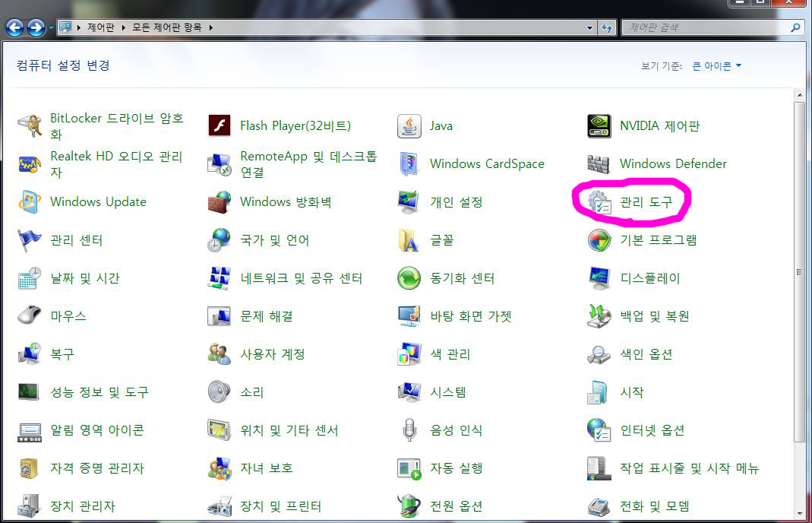Open the 소리 speaker icon
Screen dimensions: 812x523
pyautogui.click(x=219, y=392)
